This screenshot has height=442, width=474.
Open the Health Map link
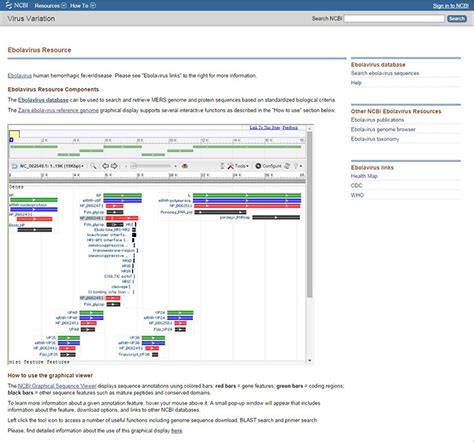[x=364, y=176]
